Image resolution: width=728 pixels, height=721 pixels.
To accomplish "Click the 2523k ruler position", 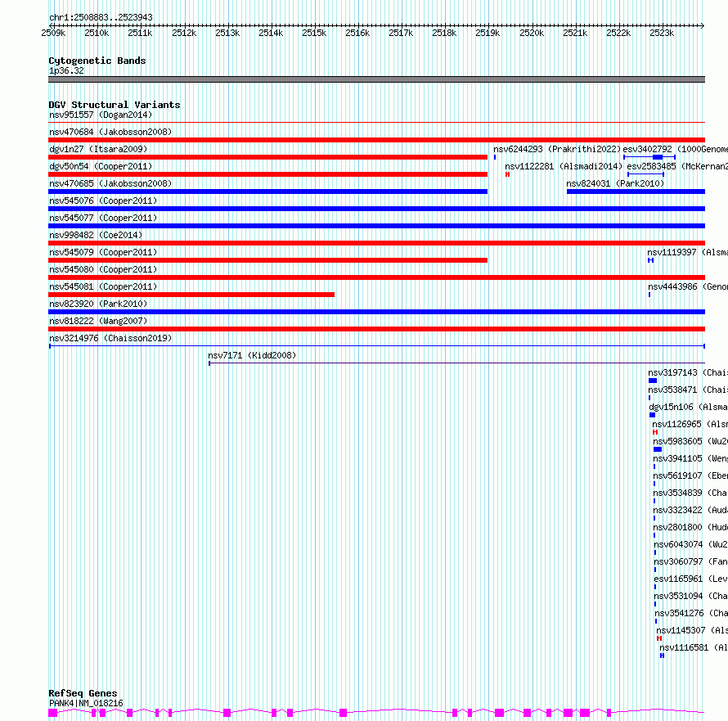I will pyautogui.click(x=662, y=33).
